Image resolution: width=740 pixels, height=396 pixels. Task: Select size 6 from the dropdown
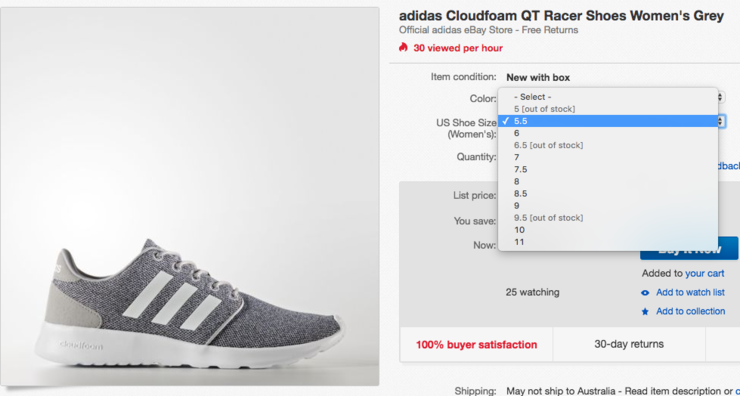tap(608, 133)
